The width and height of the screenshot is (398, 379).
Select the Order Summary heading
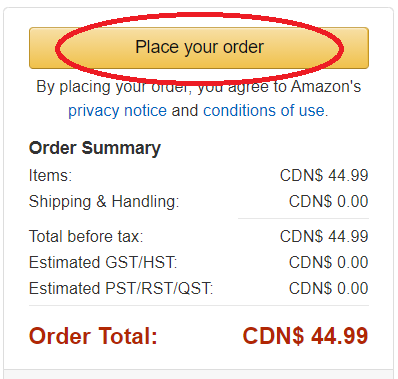[x=95, y=148]
